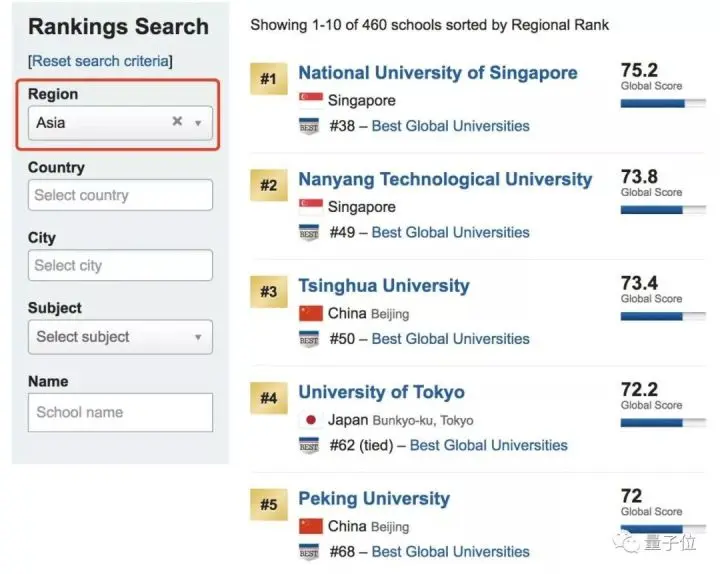Click the Japan flag under University of Tokyo
720x574 pixels.
click(310, 420)
